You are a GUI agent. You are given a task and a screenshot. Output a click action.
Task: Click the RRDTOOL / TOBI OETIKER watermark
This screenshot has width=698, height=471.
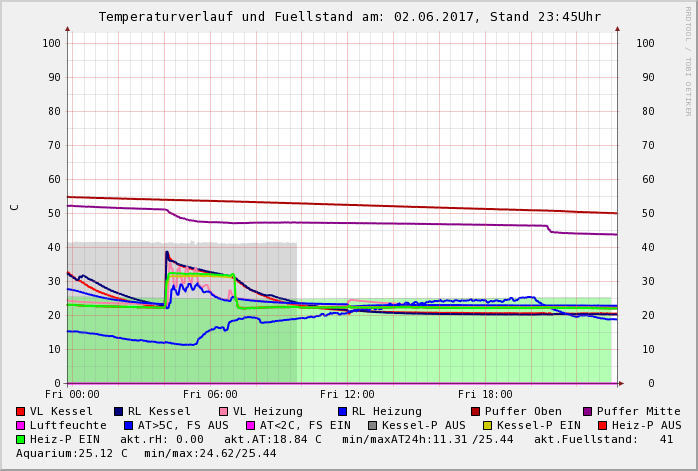(688, 60)
